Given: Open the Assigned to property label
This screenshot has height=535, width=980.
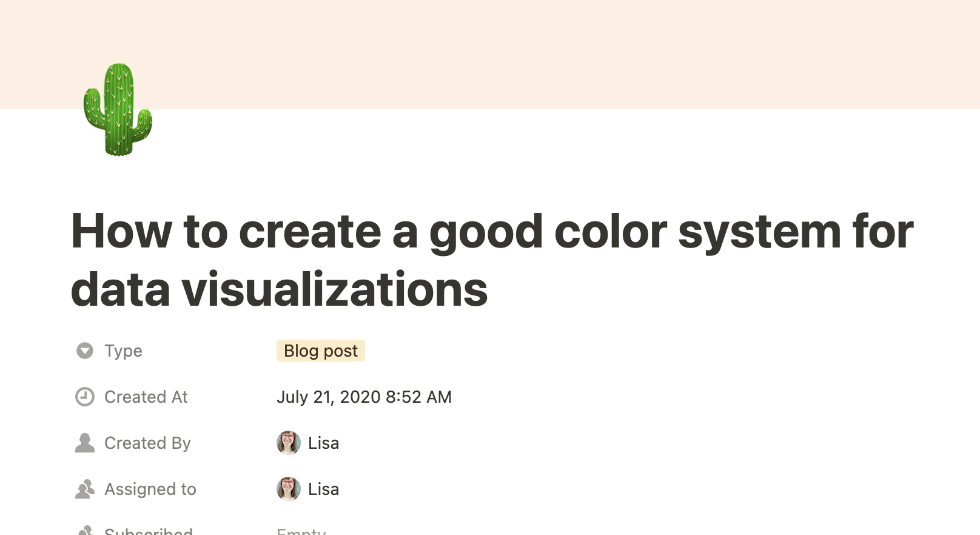Looking at the screenshot, I should tap(150, 489).
